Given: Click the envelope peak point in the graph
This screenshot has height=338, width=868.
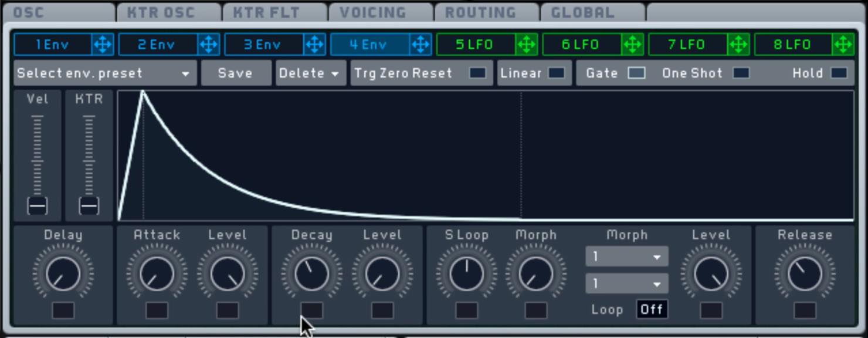Looking at the screenshot, I should [143, 93].
